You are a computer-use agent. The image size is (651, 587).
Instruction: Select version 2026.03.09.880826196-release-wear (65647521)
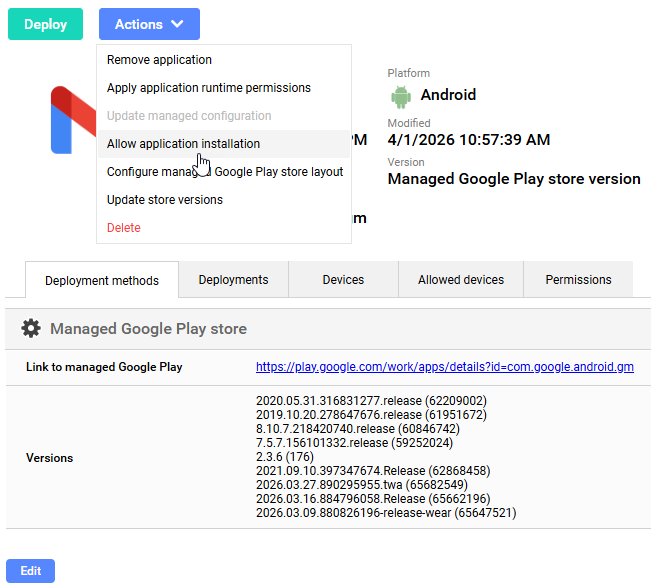click(386, 513)
